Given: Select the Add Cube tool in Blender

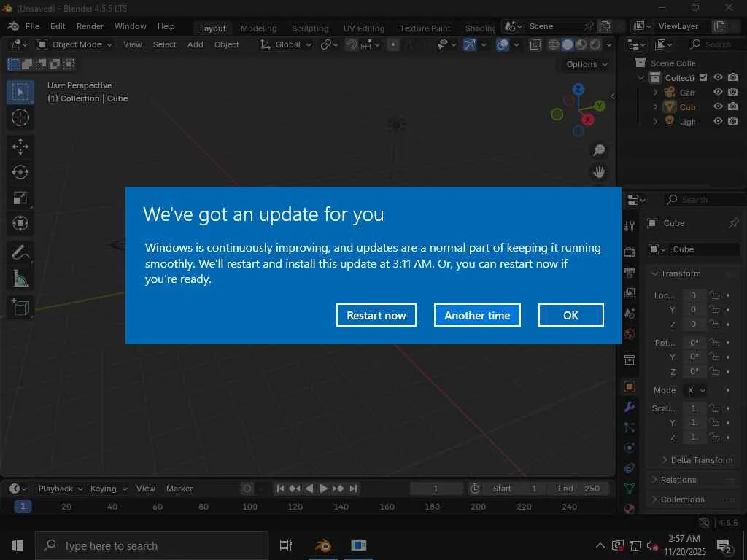Looking at the screenshot, I should point(20,307).
